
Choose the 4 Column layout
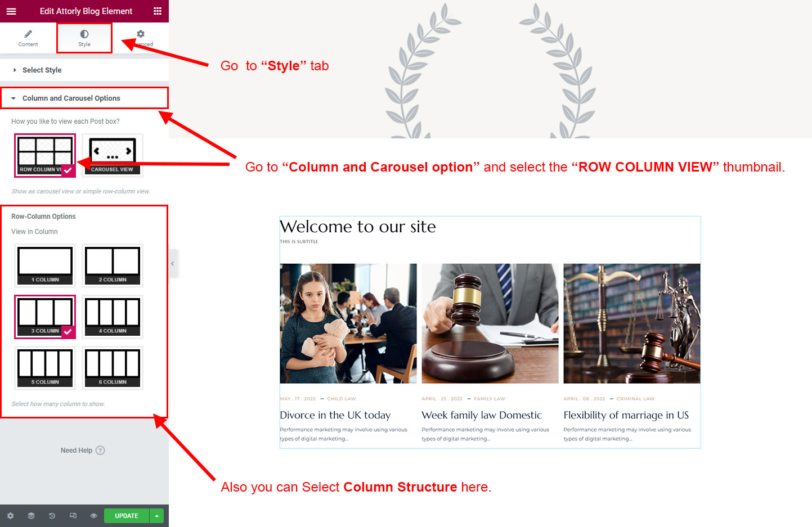point(113,317)
